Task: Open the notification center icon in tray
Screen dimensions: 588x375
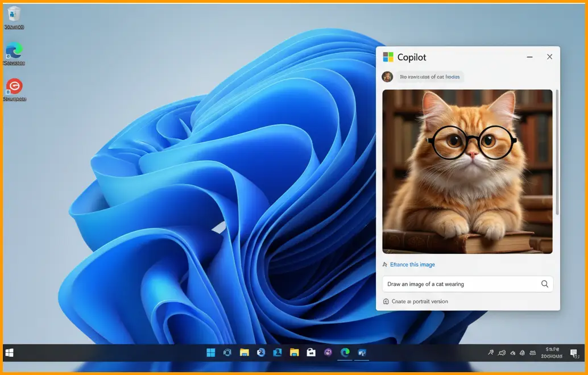Action: click(x=574, y=353)
